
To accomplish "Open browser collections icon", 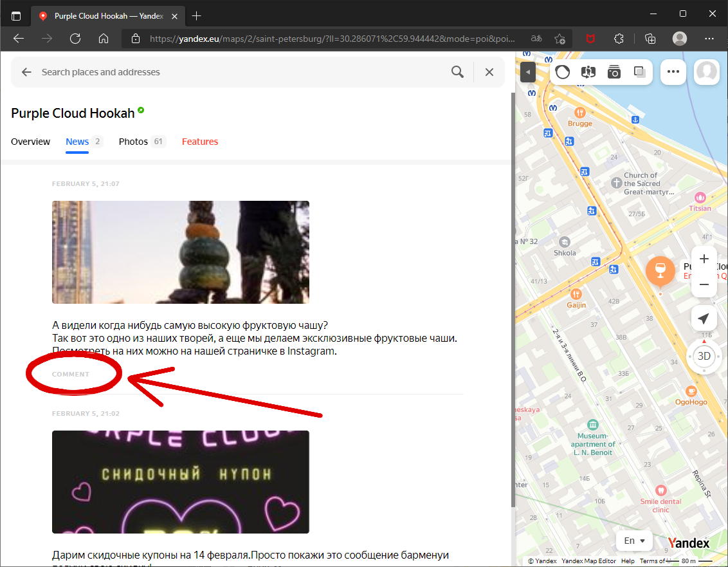I will click(x=650, y=39).
